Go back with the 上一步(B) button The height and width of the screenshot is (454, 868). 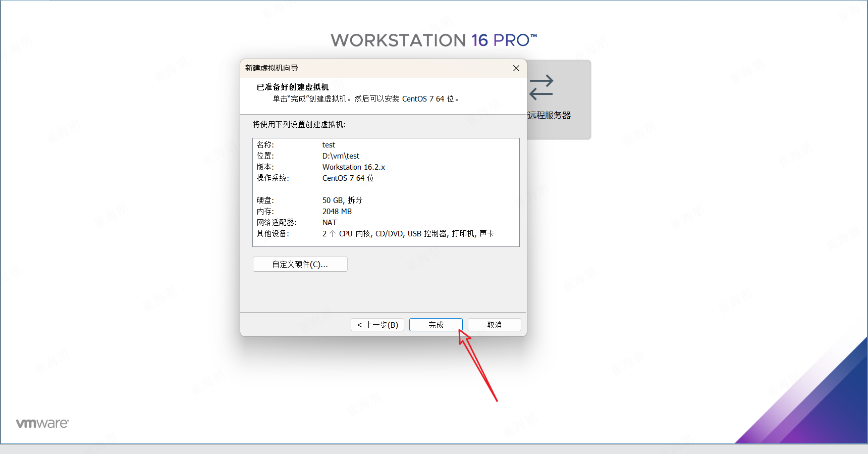(x=377, y=325)
